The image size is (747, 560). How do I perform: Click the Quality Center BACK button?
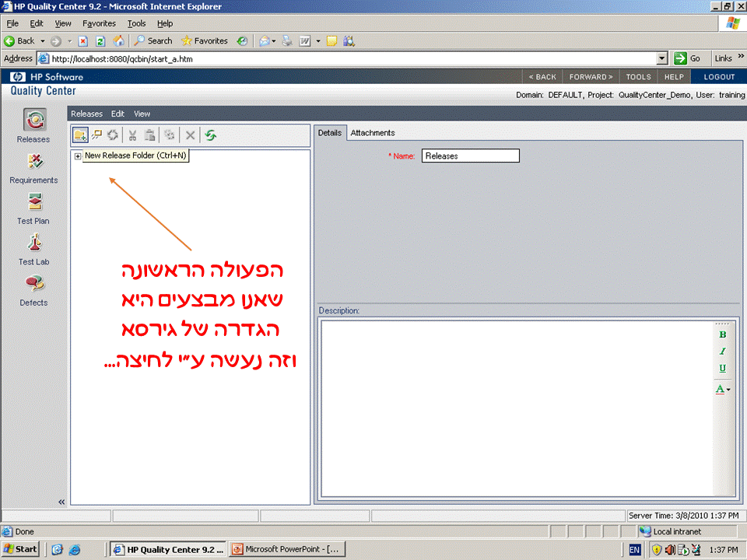pos(542,77)
